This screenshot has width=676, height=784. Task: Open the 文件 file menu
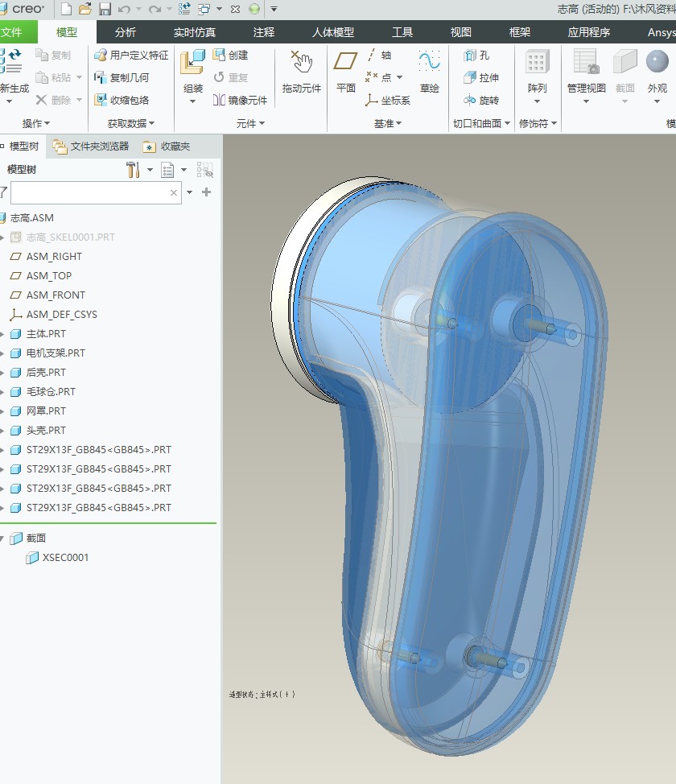(13, 32)
